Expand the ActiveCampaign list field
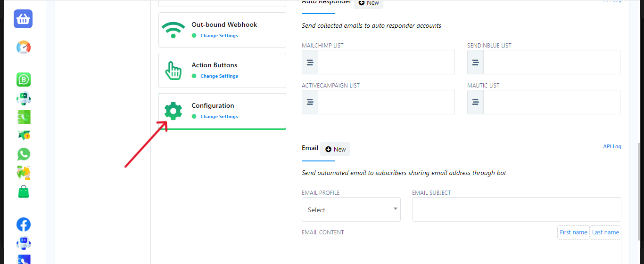The width and height of the screenshot is (644, 264). [386, 102]
